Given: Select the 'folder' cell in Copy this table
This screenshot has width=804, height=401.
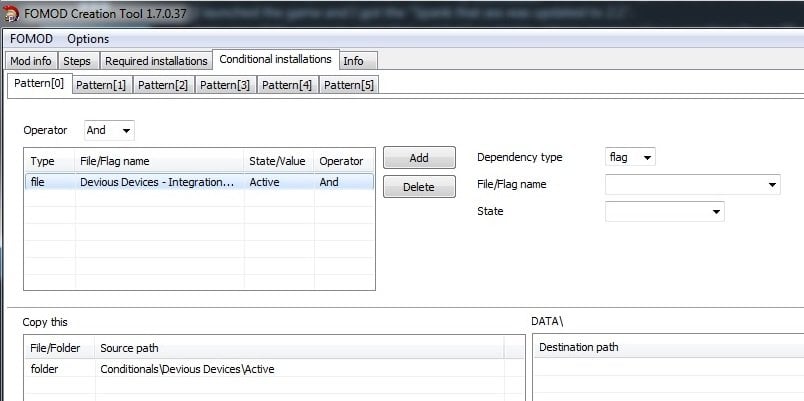Looking at the screenshot, I should click(60, 369).
